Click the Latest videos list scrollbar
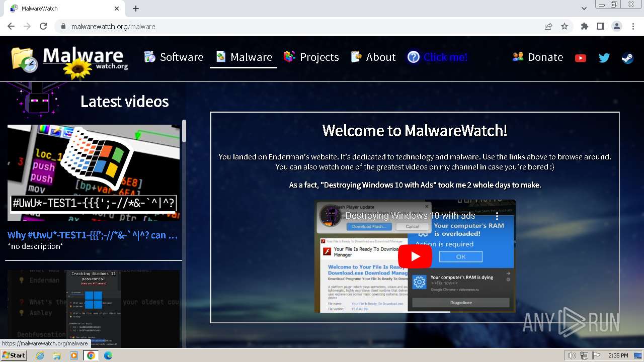Viewport: 644px width, 362px height. point(184,131)
